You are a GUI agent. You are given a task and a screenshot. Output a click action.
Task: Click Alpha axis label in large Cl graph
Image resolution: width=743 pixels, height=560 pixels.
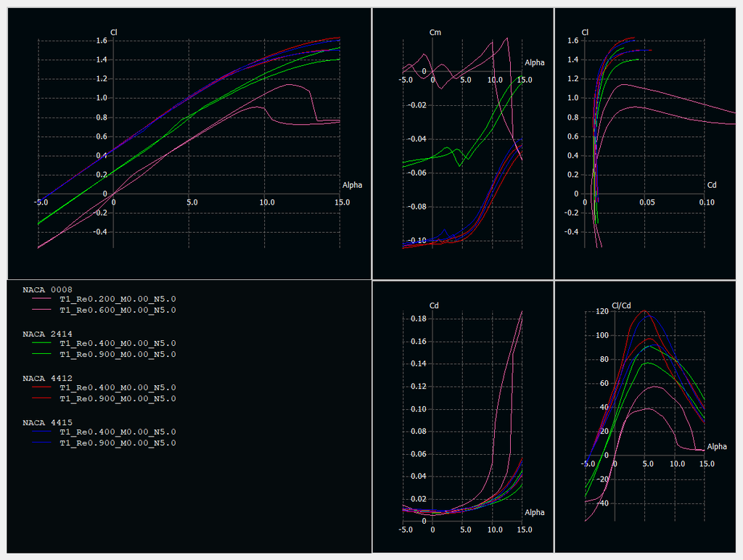(x=352, y=185)
